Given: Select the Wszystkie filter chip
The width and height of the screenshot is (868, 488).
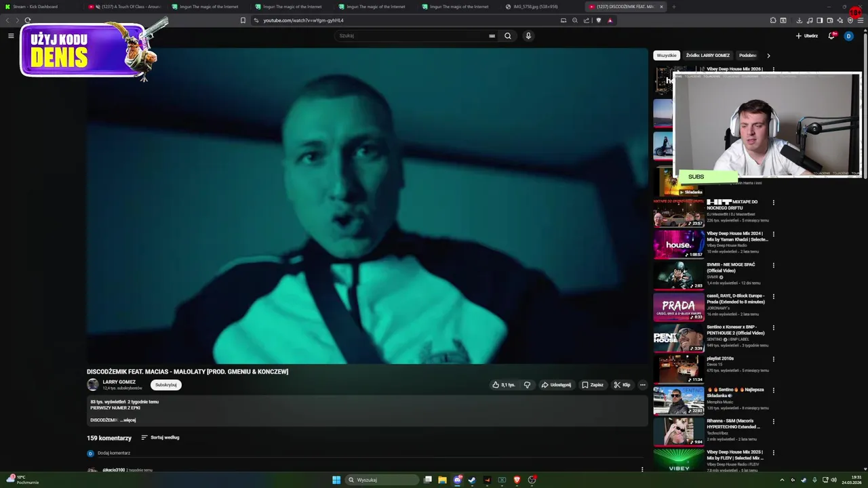Looking at the screenshot, I should point(667,56).
